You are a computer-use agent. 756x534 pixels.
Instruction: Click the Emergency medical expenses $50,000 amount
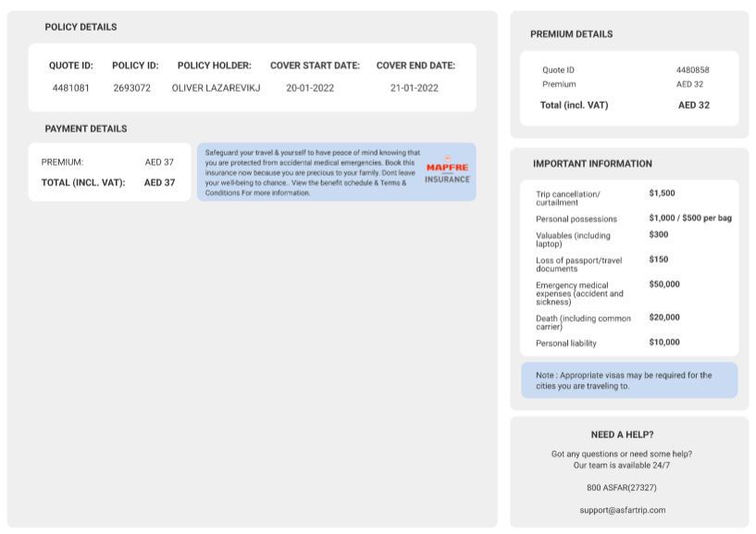coord(663,285)
